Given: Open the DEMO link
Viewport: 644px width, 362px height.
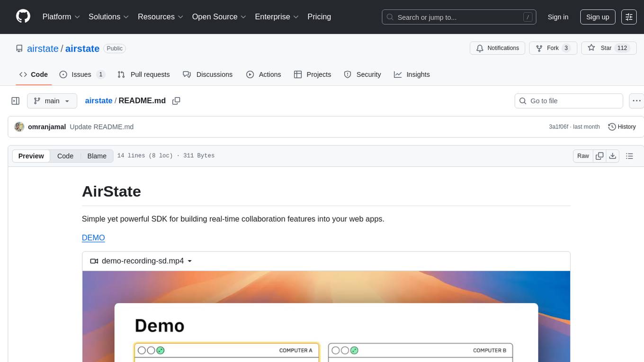Looking at the screenshot, I should [x=93, y=238].
